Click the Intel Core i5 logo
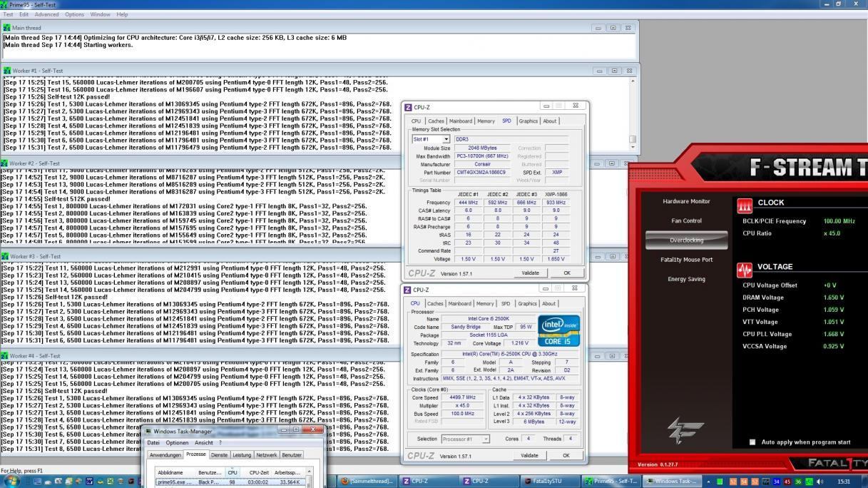 point(558,331)
